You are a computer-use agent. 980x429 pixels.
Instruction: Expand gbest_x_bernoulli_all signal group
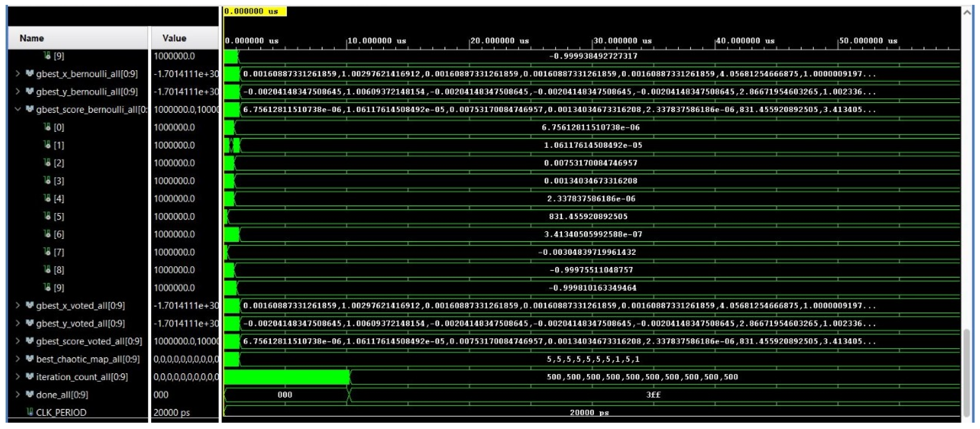coord(17,73)
